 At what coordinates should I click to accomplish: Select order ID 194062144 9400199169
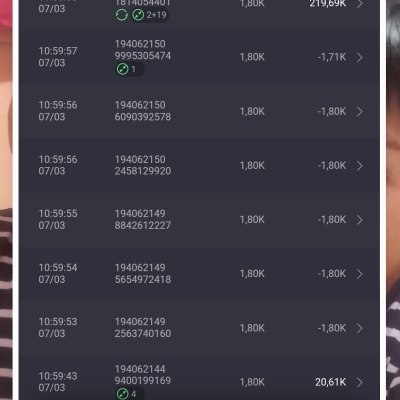[x=143, y=375]
